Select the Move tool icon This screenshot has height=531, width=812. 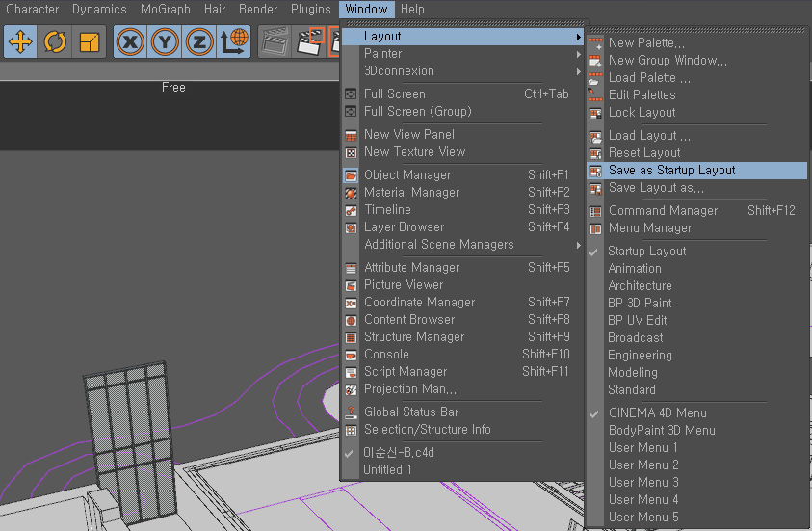pyautogui.click(x=20, y=41)
